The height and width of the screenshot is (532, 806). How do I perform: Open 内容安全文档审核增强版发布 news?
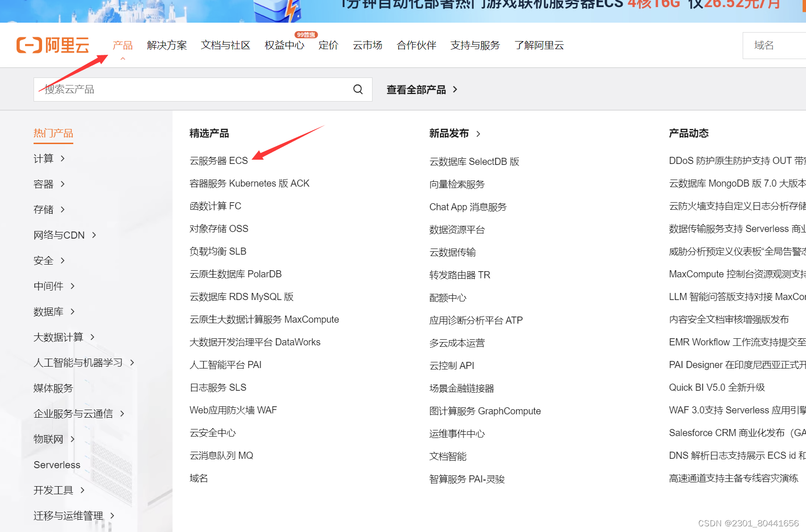[x=729, y=319]
